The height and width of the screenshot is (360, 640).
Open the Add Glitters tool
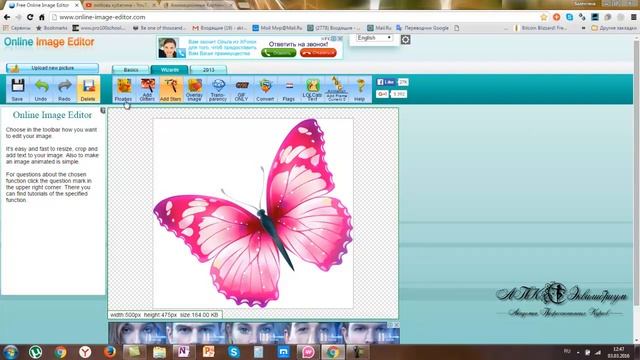147,89
